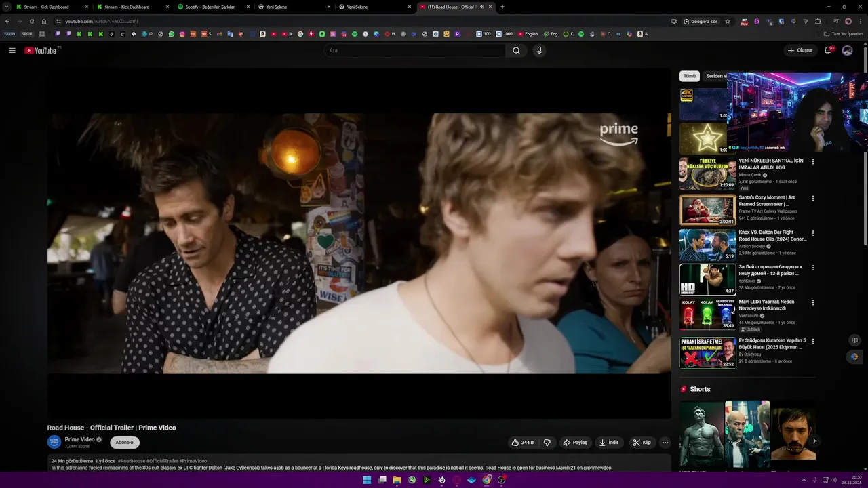Open a new browser tab with plus
868x488 pixels.
pyautogui.click(x=502, y=7)
